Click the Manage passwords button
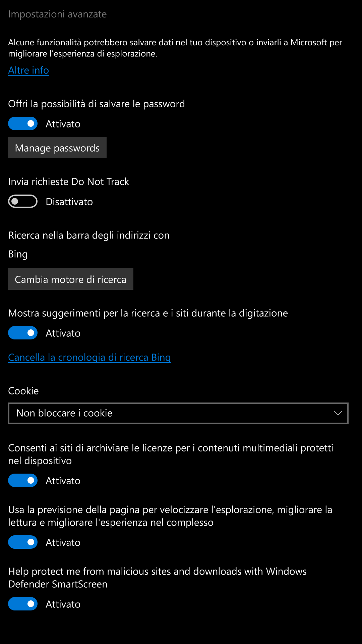This screenshot has height=644, width=362. point(57,148)
